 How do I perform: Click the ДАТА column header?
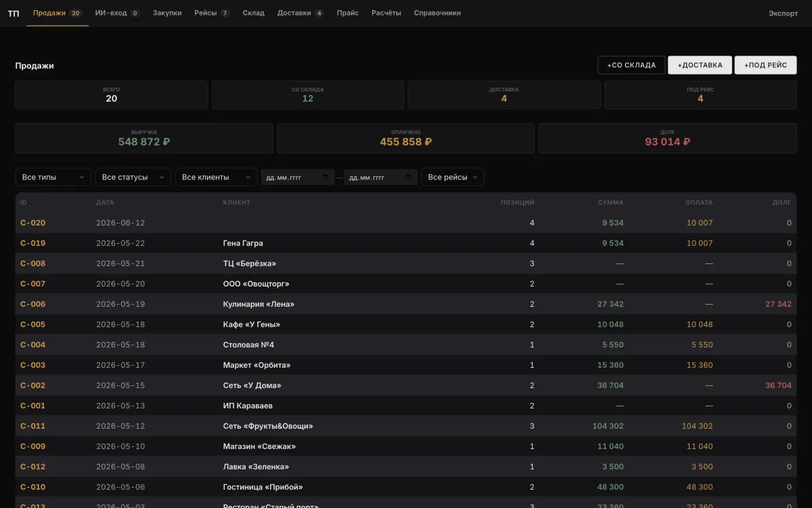tap(105, 203)
